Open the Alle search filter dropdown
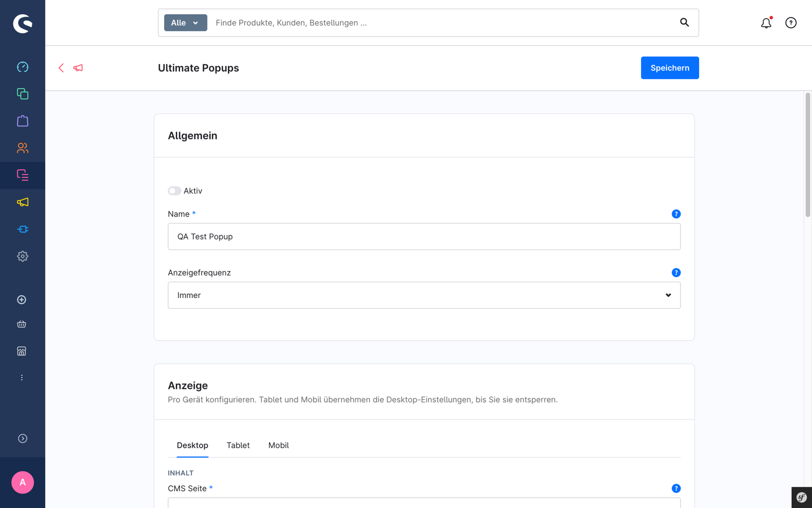The image size is (812, 508). (x=186, y=23)
